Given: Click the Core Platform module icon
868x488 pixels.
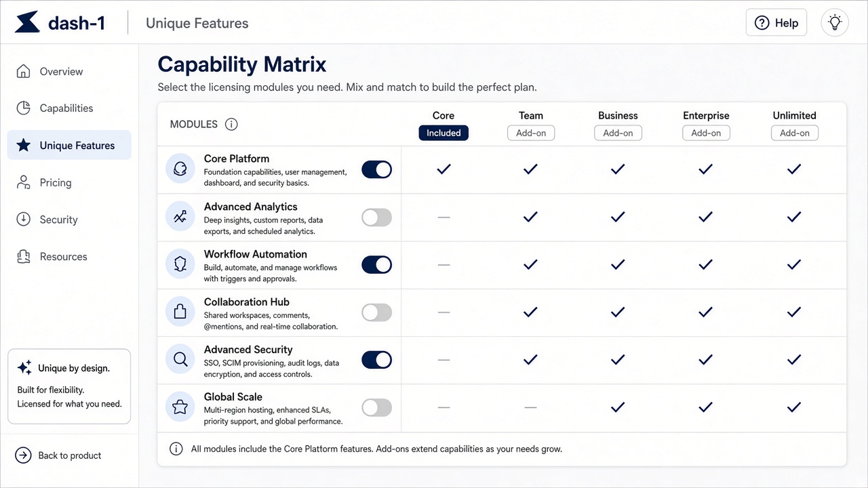Looking at the screenshot, I should 180,169.
